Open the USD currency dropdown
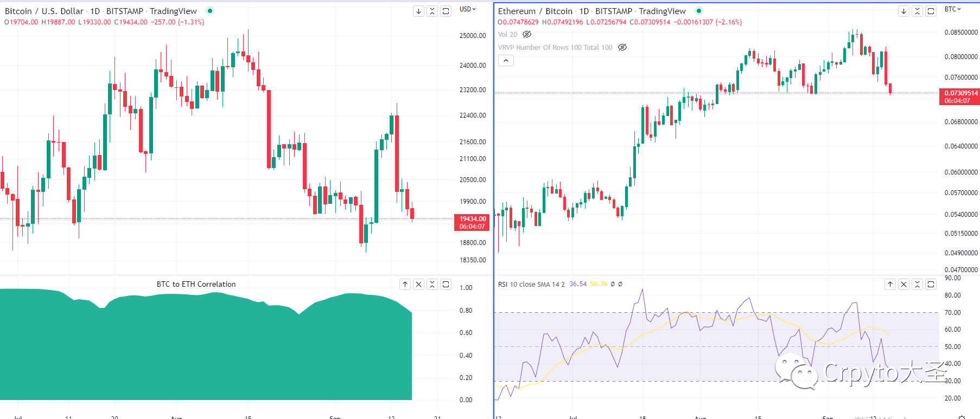The image size is (980, 419). tap(467, 9)
